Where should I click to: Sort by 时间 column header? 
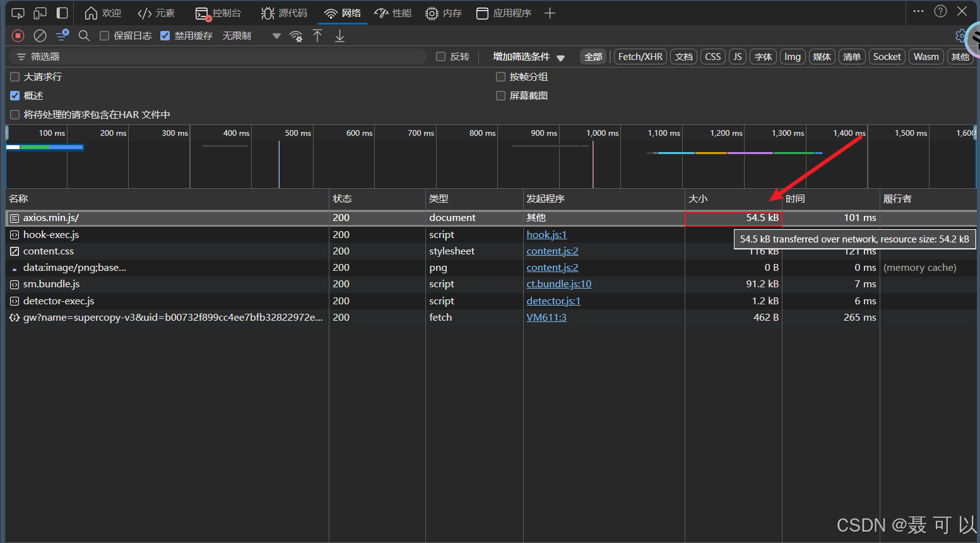[x=831, y=199]
